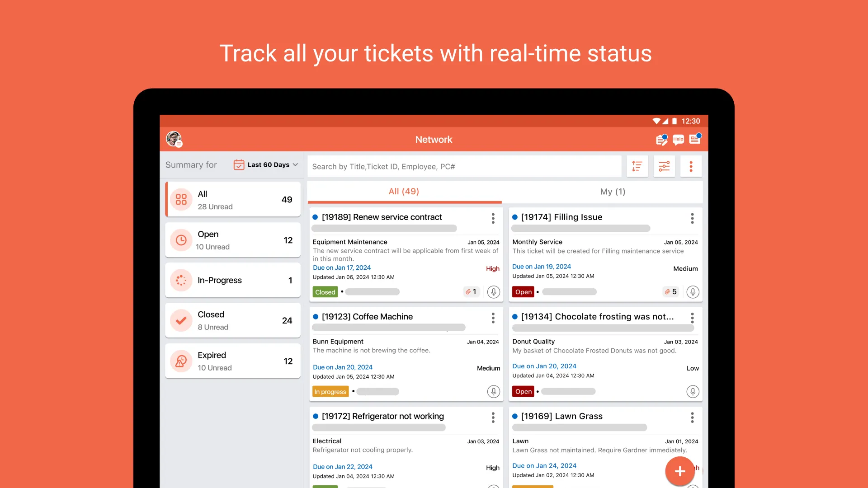Image resolution: width=868 pixels, height=488 pixels.
Task: Click the three-dot overflow menu top right
Action: click(x=691, y=166)
